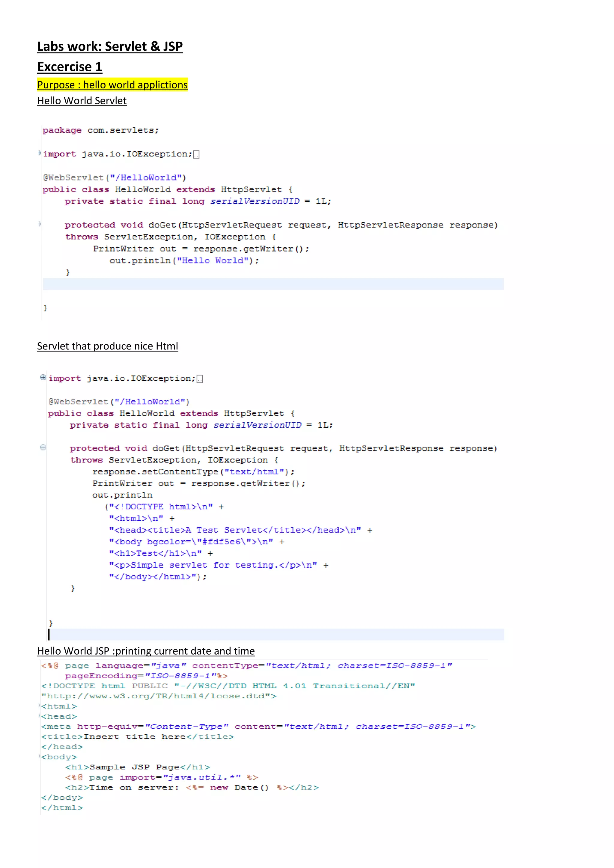Click the 'Labs work: Servlet & JSP' title
Screen dimensions: 614x868
[110, 46]
